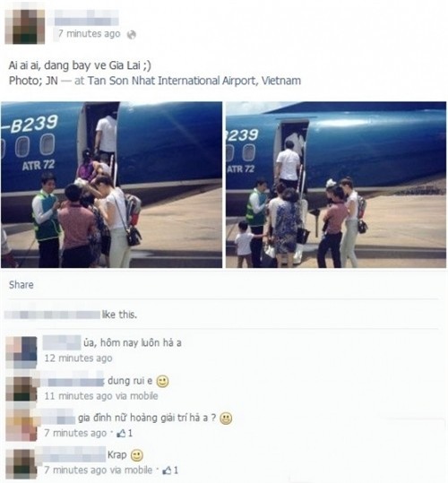Click the '12 minutes ago' comment timestamp
This screenshot has height=483, width=448.
coord(78,358)
